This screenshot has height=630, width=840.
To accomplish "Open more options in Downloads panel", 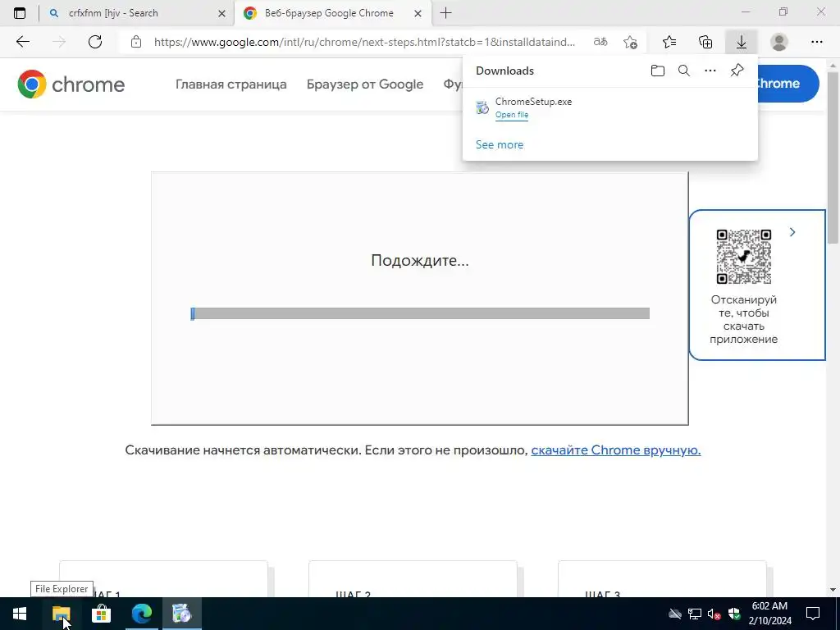I will (x=710, y=71).
